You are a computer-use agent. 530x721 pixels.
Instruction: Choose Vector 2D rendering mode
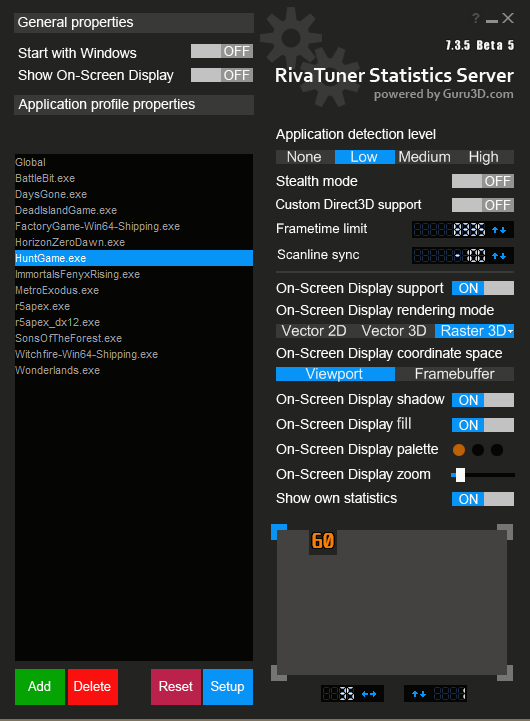point(314,331)
